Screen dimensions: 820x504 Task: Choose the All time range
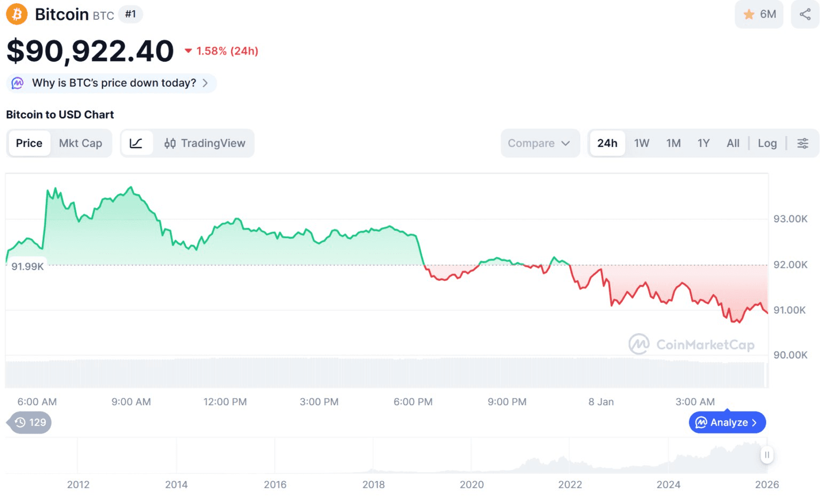point(733,143)
